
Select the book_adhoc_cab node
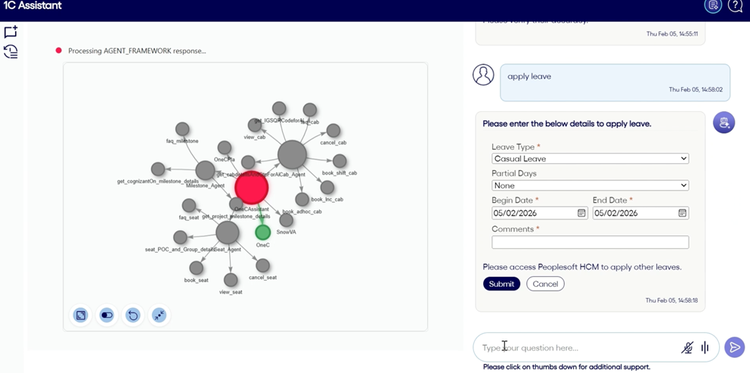pos(302,199)
